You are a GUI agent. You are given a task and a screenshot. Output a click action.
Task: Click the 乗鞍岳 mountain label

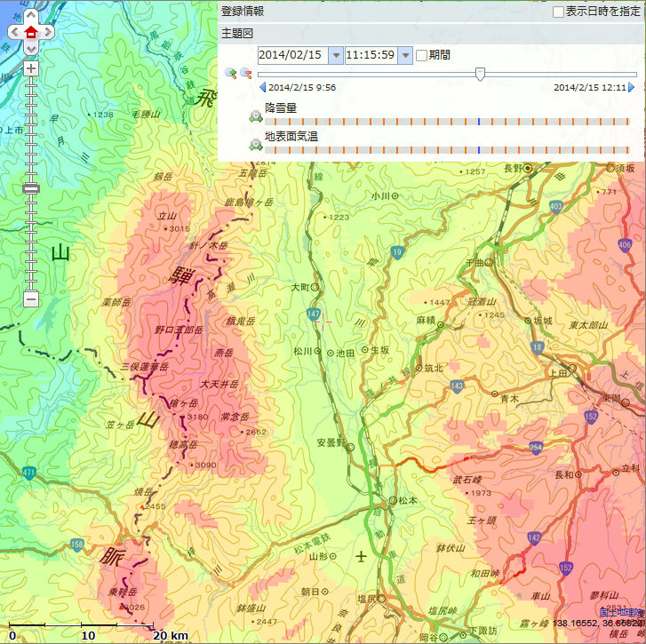tap(123, 592)
